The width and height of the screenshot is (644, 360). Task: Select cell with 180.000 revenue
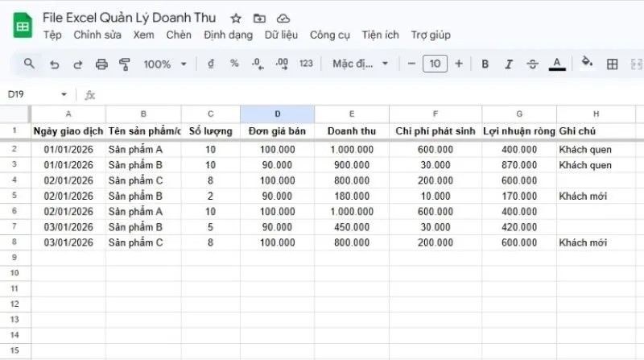pyautogui.click(x=352, y=196)
